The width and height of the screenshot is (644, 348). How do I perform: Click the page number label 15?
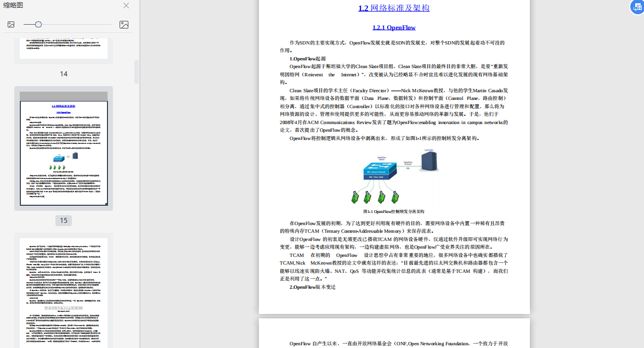[64, 221]
